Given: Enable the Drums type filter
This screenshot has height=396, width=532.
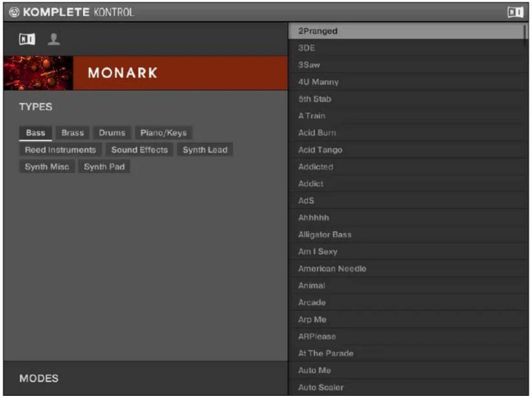Looking at the screenshot, I should click(x=112, y=133).
